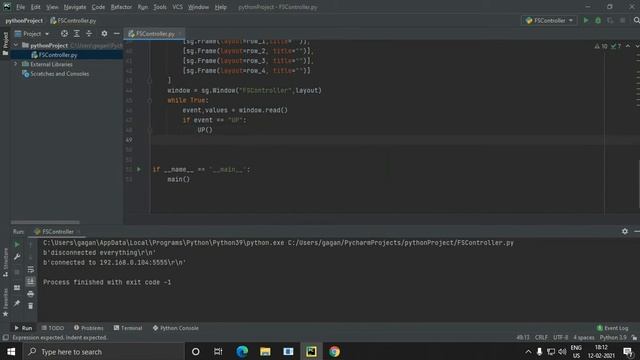The width and height of the screenshot is (640, 360).
Task: Open the Problems tool window button
Action: tap(89, 328)
